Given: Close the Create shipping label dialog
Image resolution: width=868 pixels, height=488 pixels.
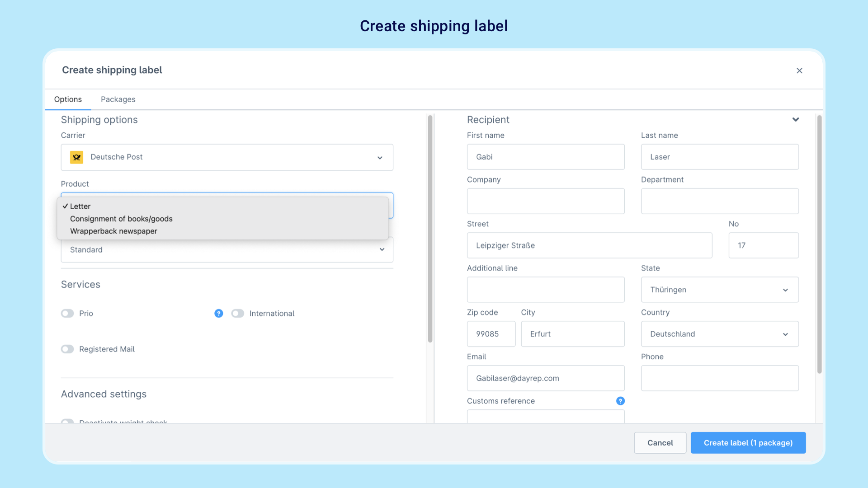Looking at the screenshot, I should pyautogui.click(x=799, y=70).
